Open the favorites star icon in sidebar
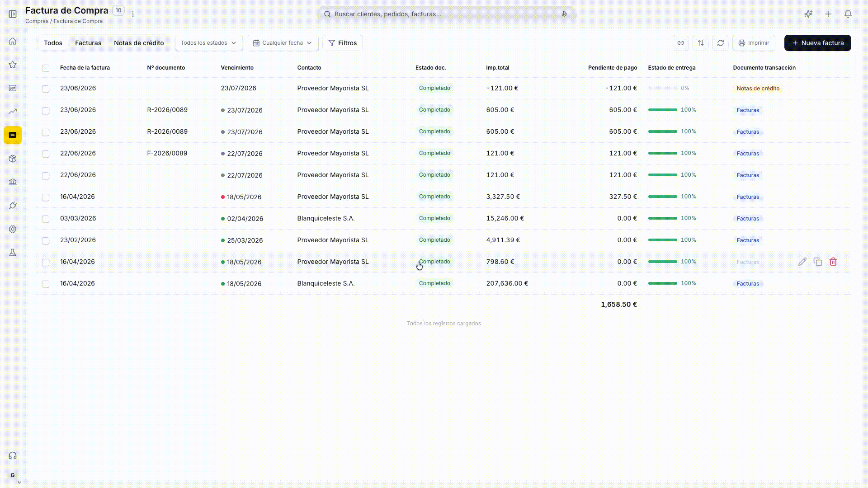 [13, 65]
